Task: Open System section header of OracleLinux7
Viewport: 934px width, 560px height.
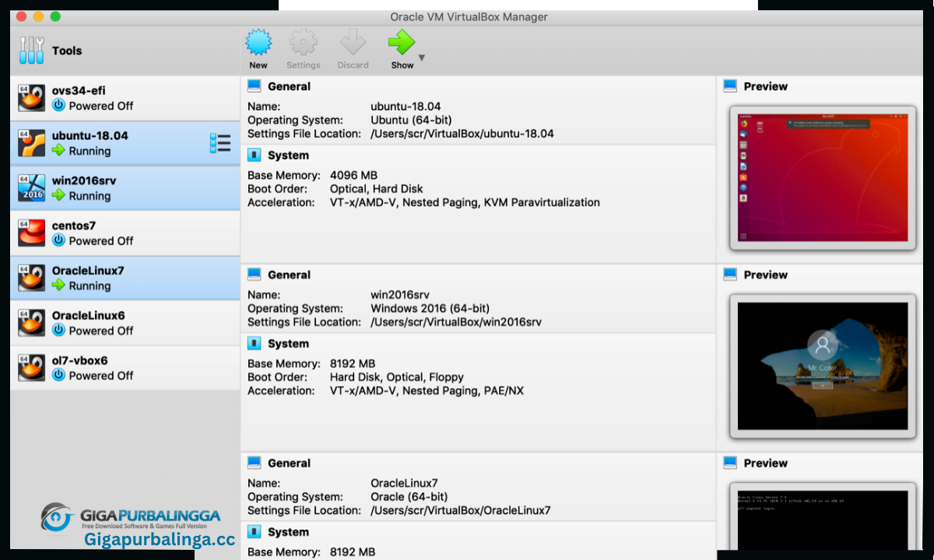Action: click(x=288, y=531)
